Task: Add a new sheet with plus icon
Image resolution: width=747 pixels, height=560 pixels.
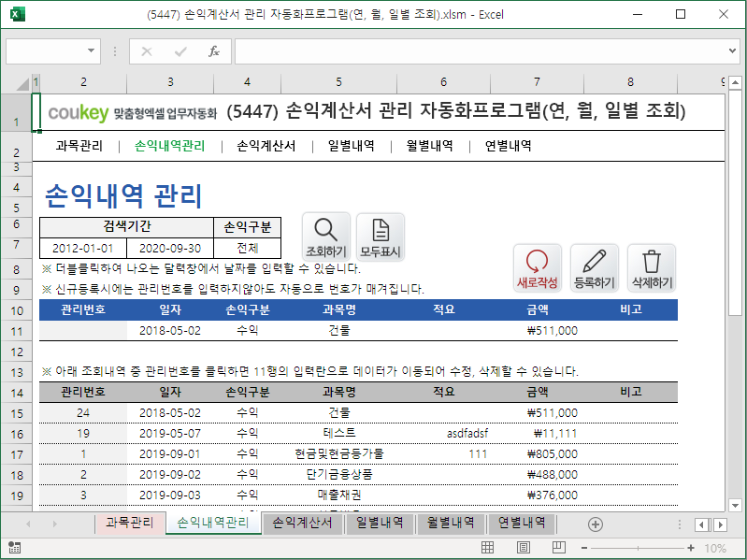Action: click(x=595, y=524)
